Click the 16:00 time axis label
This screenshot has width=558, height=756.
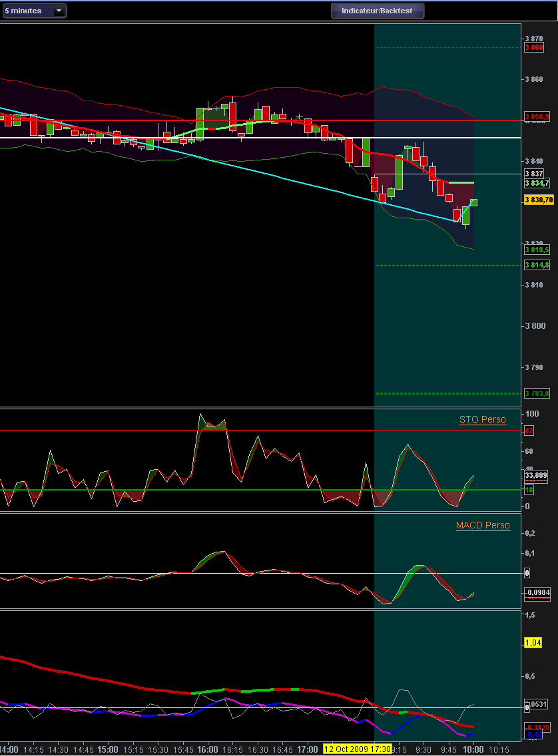(x=207, y=750)
